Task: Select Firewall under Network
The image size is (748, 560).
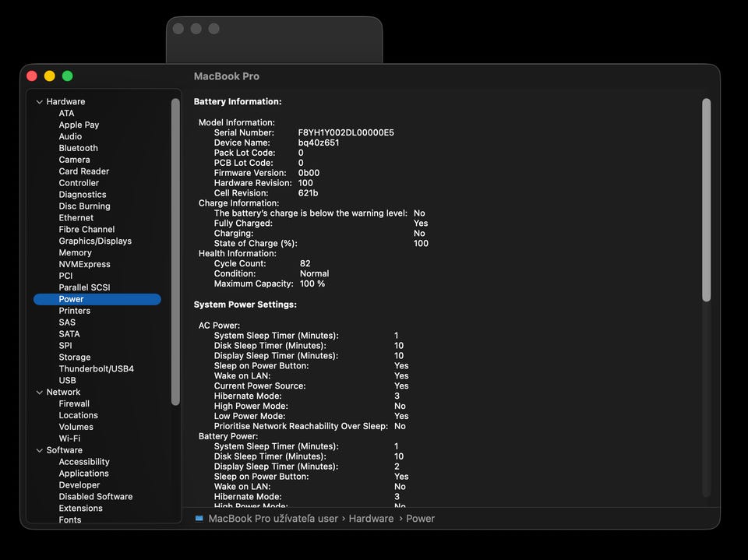Action: click(x=74, y=403)
